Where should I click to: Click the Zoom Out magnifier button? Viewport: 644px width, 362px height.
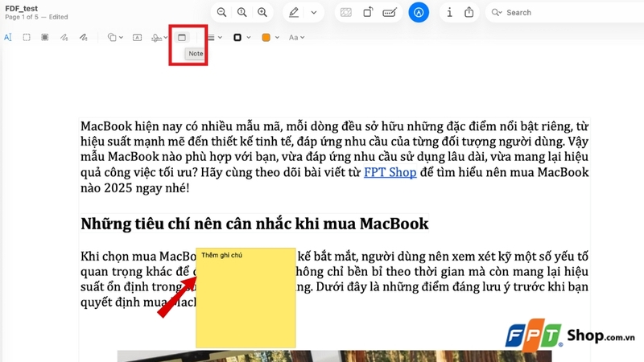(222, 12)
